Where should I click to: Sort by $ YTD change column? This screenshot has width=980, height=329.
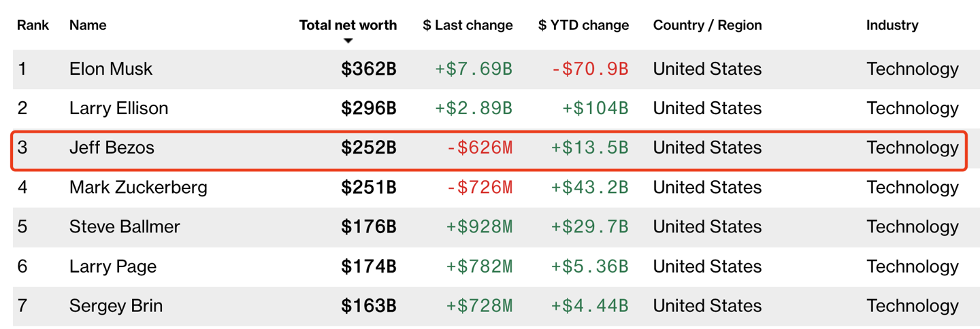coord(583,25)
